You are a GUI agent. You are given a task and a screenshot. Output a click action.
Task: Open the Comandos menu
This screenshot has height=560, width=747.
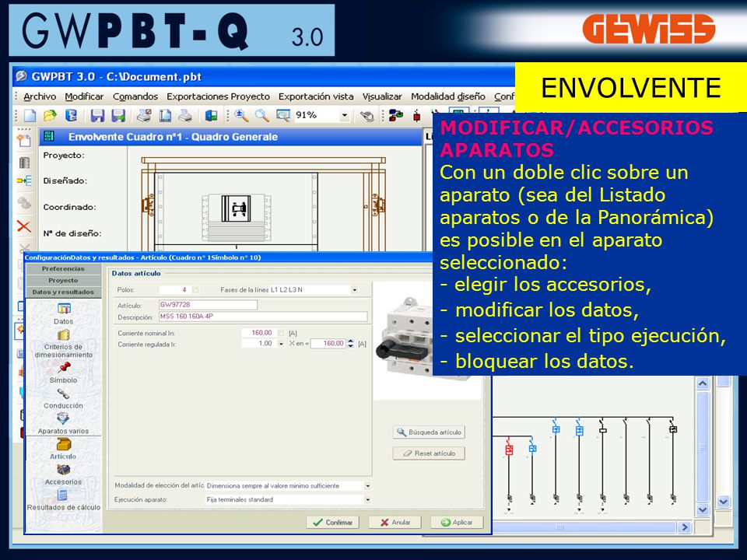[135, 96]
